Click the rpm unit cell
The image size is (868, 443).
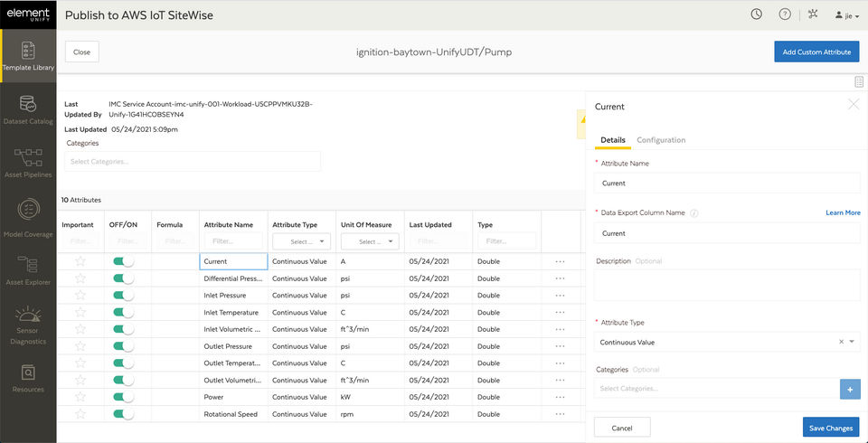click(371, 414)
